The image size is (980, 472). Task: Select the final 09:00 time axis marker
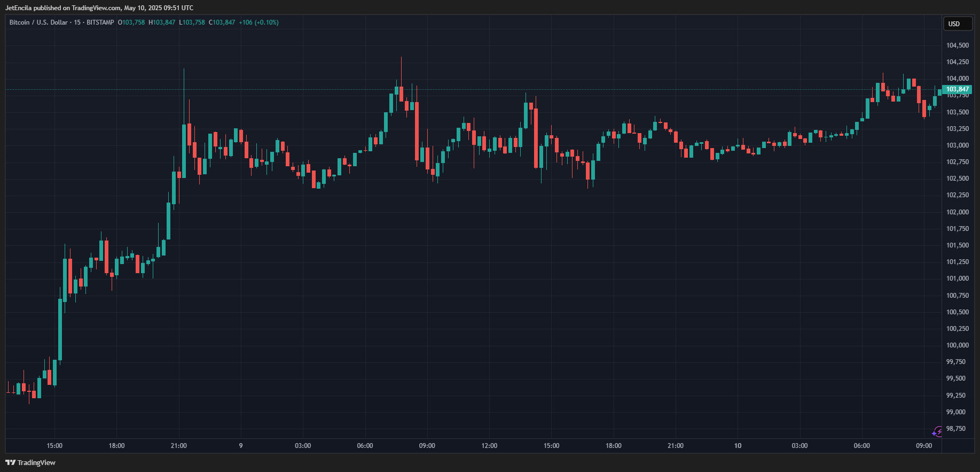pos(924,446)
